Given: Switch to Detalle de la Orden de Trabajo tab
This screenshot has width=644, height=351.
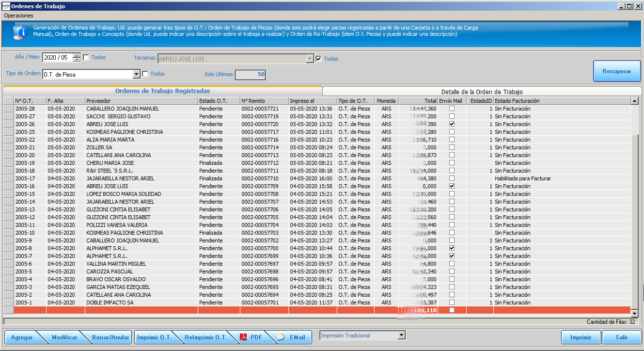Looking at the screenshot, I should (x=482, y=92).
